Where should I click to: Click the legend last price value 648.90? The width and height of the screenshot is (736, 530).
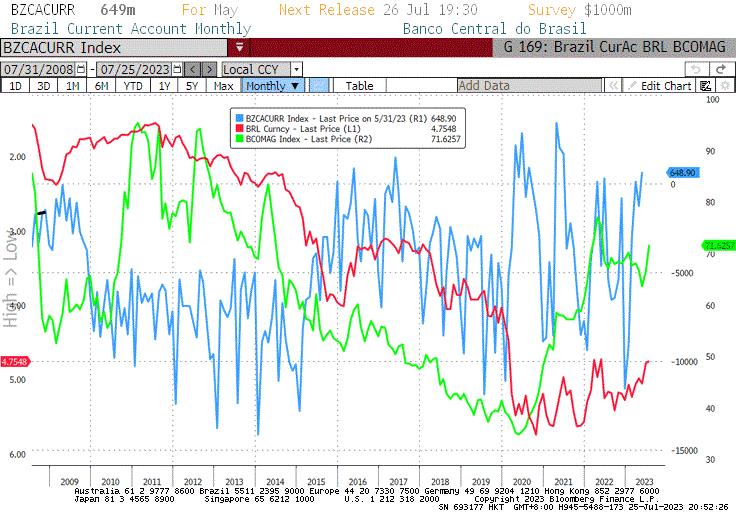444,118
